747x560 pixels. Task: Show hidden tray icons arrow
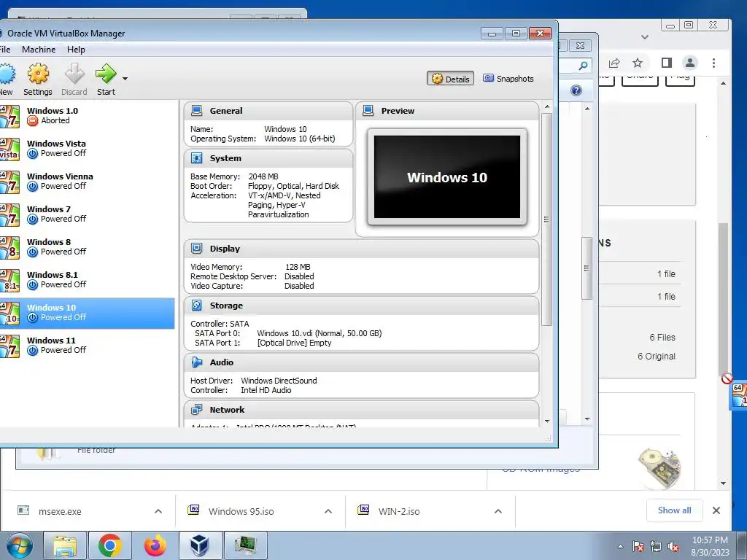[x=620, y=546]
